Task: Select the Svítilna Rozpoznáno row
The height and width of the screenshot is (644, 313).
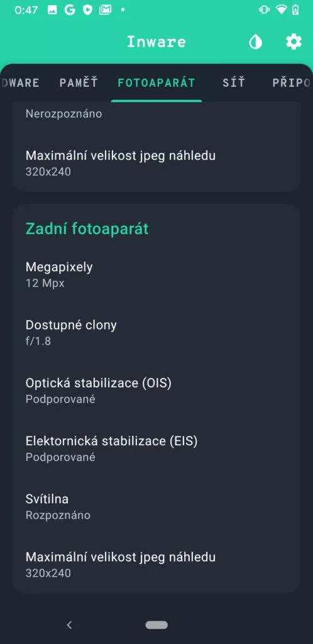Action: coord(156,506)
